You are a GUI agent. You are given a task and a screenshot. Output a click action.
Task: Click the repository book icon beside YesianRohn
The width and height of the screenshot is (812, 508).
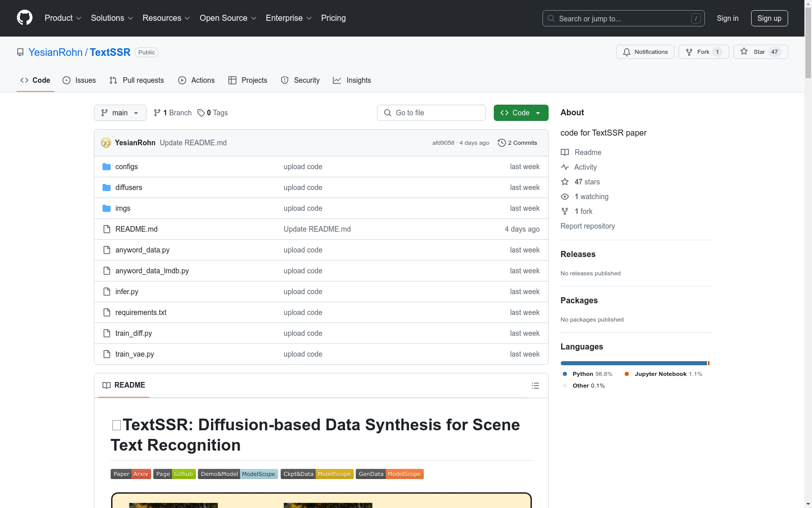(x=20, y=52)
